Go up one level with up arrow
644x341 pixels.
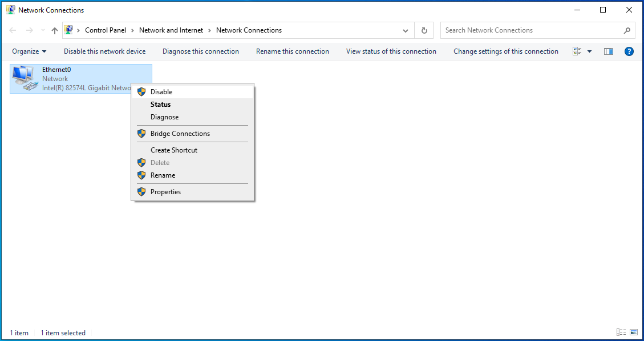click(55, 31)
